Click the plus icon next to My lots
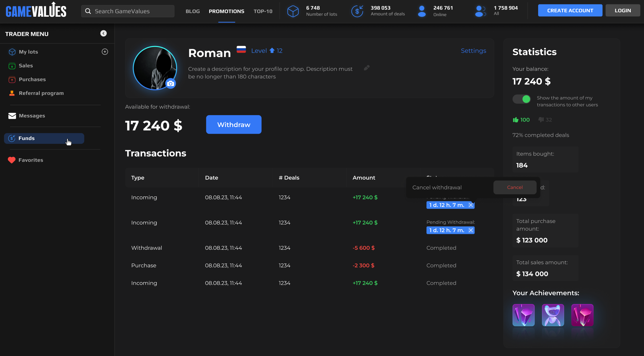Viewport: 644px width, 356px height. [105, 52]
